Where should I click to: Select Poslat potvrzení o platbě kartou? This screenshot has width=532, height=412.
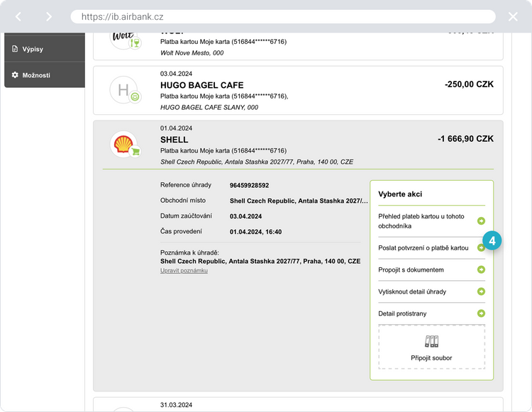(423, 248)
